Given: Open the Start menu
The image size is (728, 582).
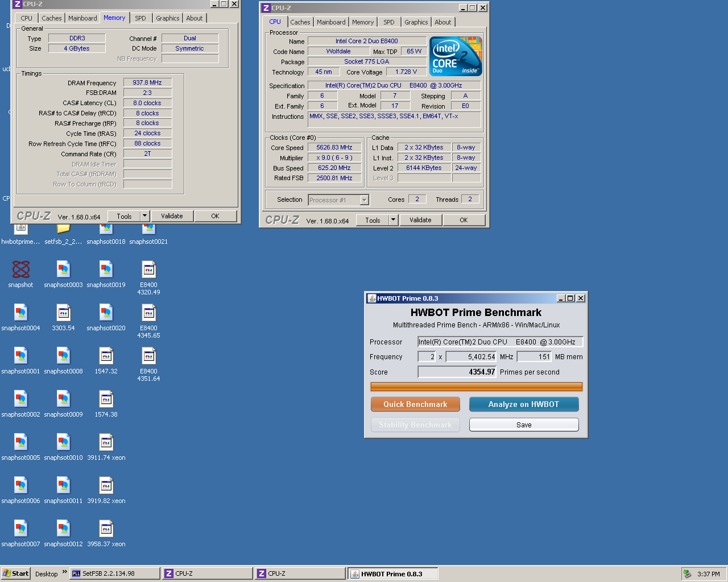Looking at the screenshot, I should click(15, 573).
